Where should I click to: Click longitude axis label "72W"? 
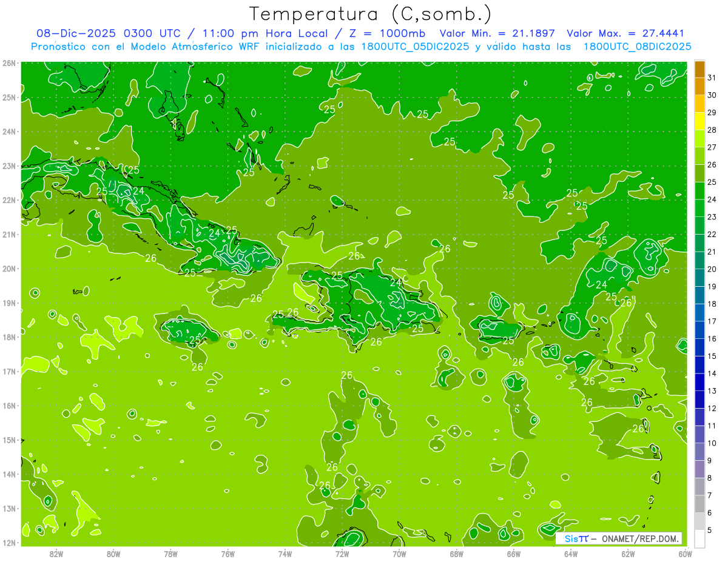(x=342, y=554)
